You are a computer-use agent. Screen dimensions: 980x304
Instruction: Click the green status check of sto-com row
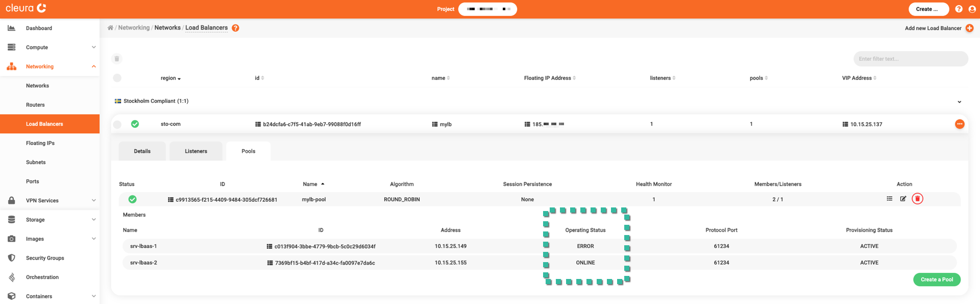[x=135, y=124]
